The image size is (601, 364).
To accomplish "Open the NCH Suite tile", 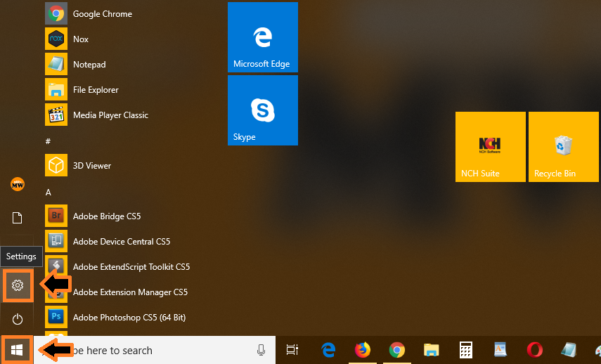I will click(x=490, y=147).
